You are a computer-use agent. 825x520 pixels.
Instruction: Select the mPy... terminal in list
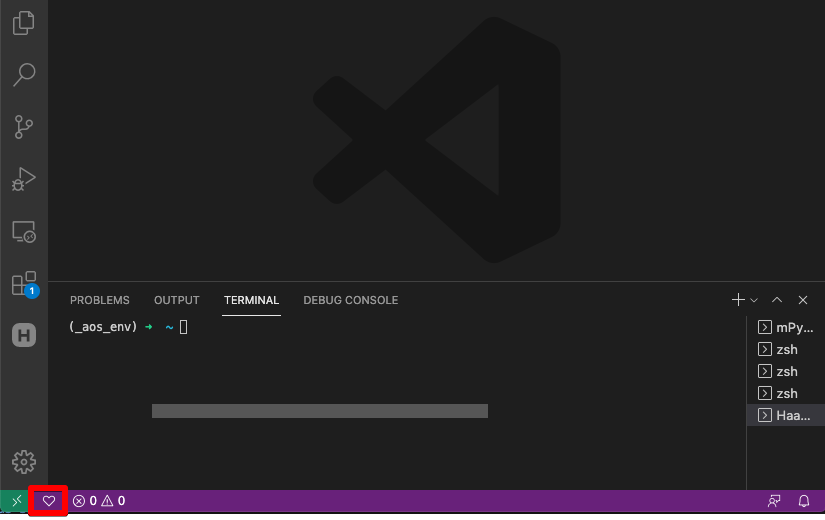pos(786,327)
